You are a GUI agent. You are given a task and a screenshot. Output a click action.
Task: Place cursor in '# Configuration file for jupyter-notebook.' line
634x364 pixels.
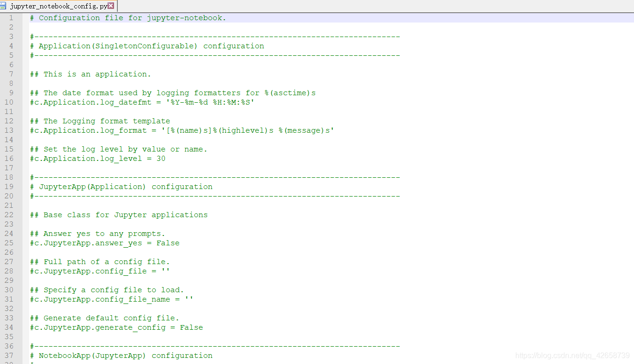[x=128, y=18]
